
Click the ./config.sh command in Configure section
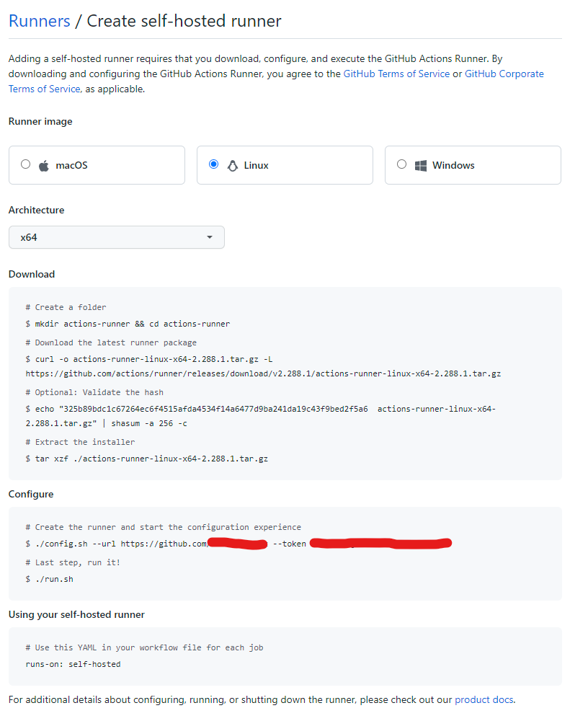coord(108,543)
